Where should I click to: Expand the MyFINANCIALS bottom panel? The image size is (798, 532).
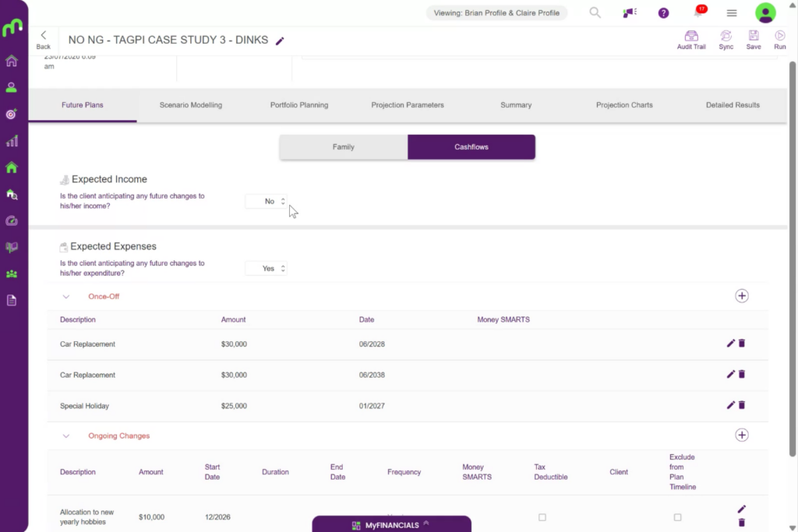pyautogui.click(x=391, y=524)
